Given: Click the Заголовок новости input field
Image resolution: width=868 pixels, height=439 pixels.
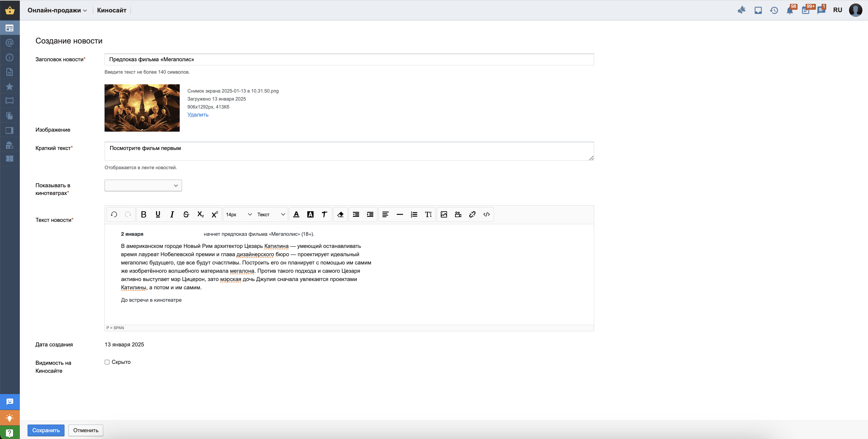Looking at the screenshot, I should tap(349, 59).
